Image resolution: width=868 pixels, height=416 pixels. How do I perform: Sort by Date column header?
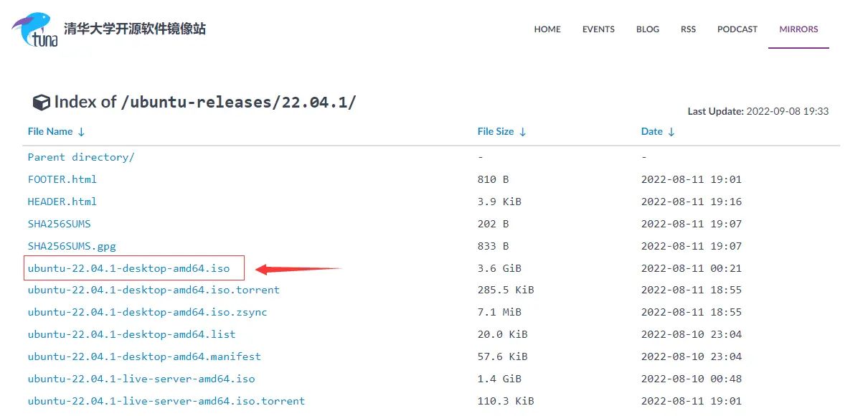[658, 131]
